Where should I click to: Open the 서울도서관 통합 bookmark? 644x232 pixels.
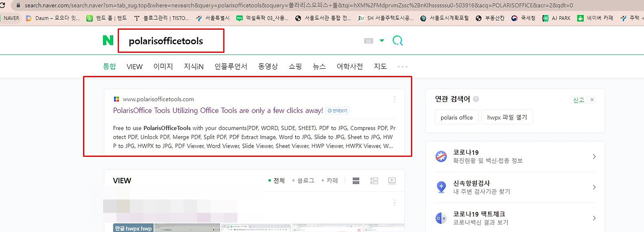(x=323, y=18)
